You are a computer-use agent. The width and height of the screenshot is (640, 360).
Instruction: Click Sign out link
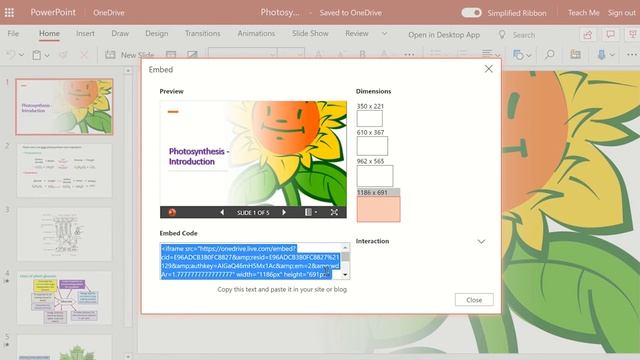tap(622, 13)
